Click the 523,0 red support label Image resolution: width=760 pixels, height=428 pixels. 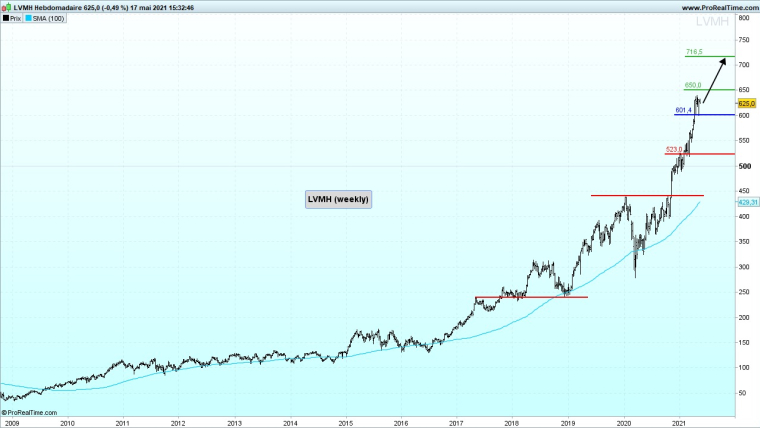pyautogui.click(x=674, y=149)
